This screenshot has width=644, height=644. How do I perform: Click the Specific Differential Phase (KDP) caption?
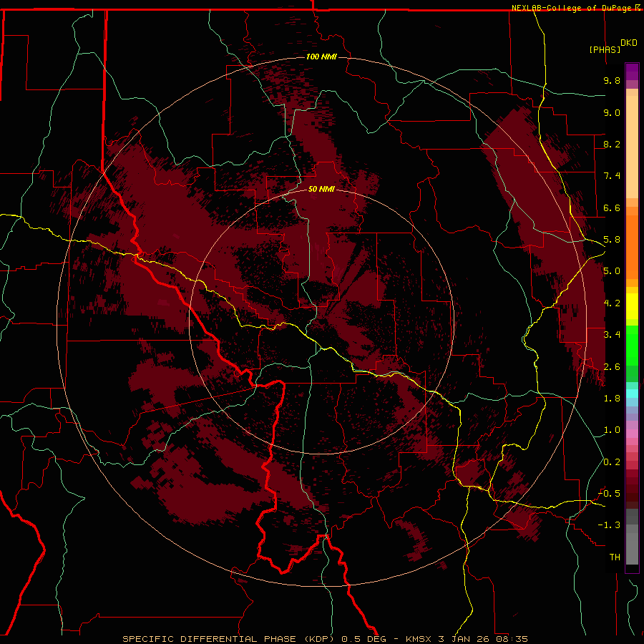[230, 639]
